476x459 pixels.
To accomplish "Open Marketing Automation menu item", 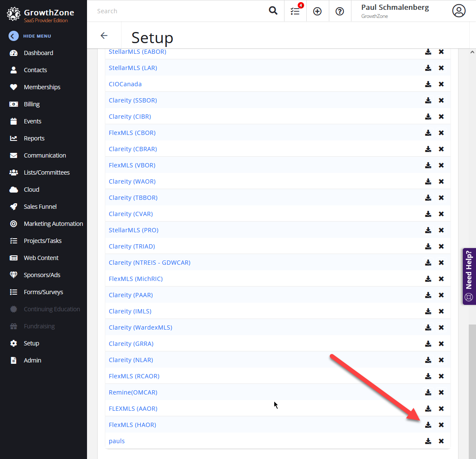I will [x=53, y=224].
